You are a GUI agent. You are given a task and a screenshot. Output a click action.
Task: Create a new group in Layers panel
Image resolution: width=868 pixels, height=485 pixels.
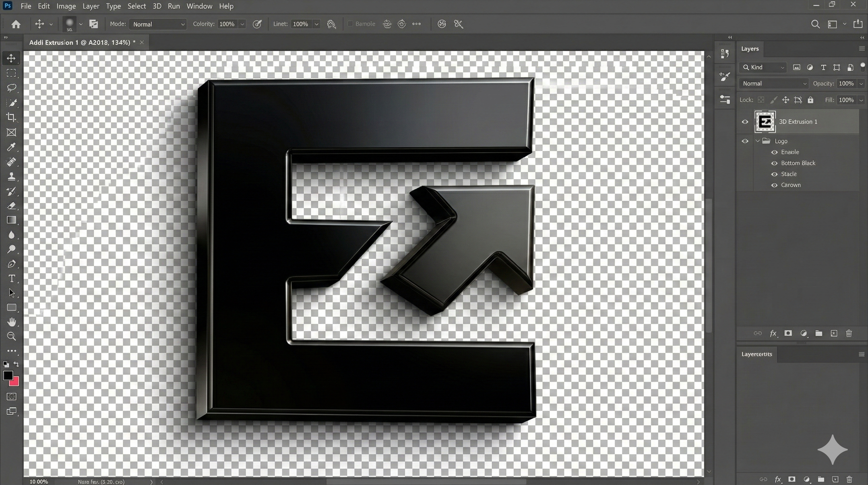click(818, 333)
